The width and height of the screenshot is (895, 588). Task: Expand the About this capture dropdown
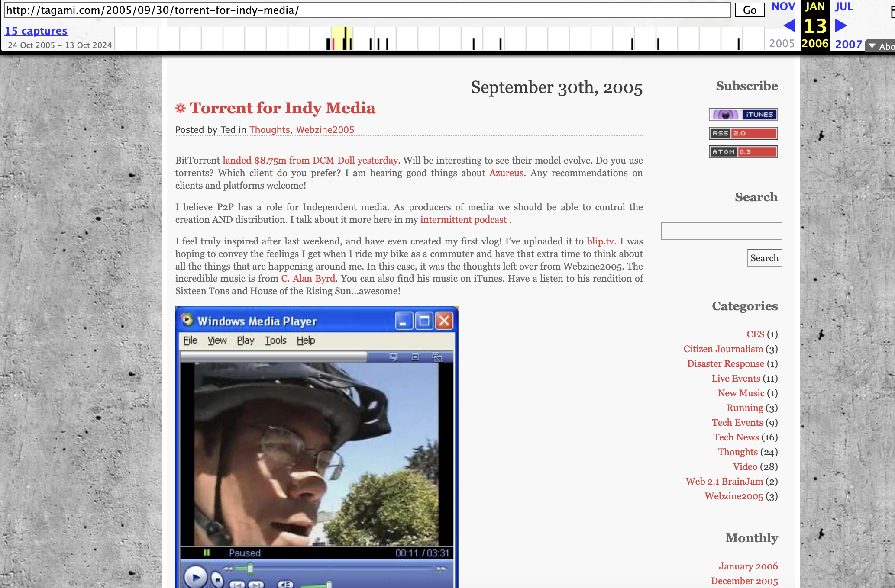(x=881, y=46)
